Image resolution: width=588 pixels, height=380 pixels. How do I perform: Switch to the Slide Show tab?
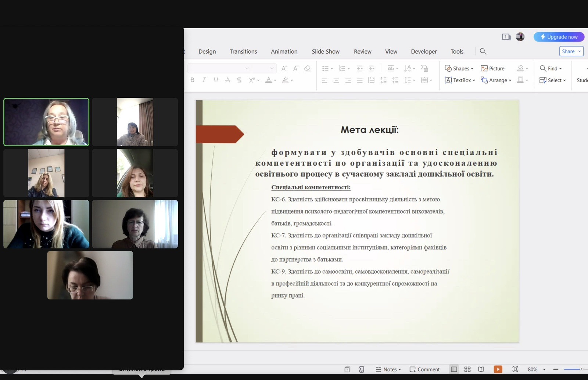(x=326, y=51)
